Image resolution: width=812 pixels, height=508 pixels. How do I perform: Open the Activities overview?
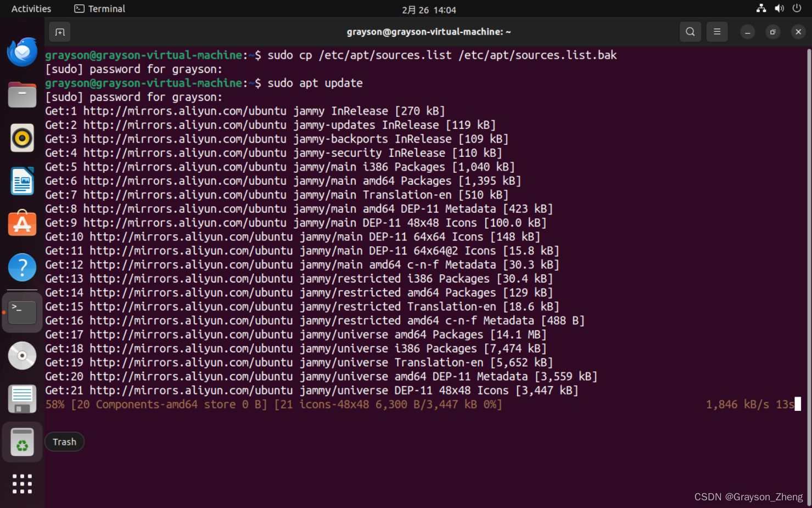pos(31,9)
